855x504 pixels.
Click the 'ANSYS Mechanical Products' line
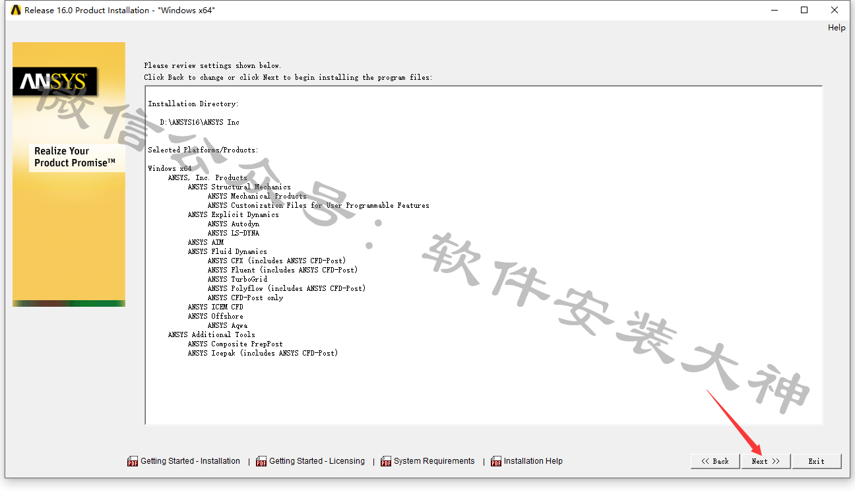point(257,197)
